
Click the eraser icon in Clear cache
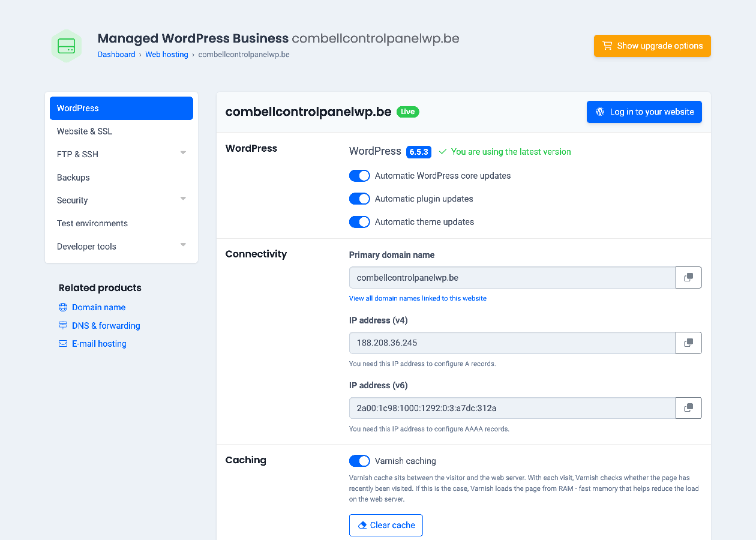tap(362, 525)
